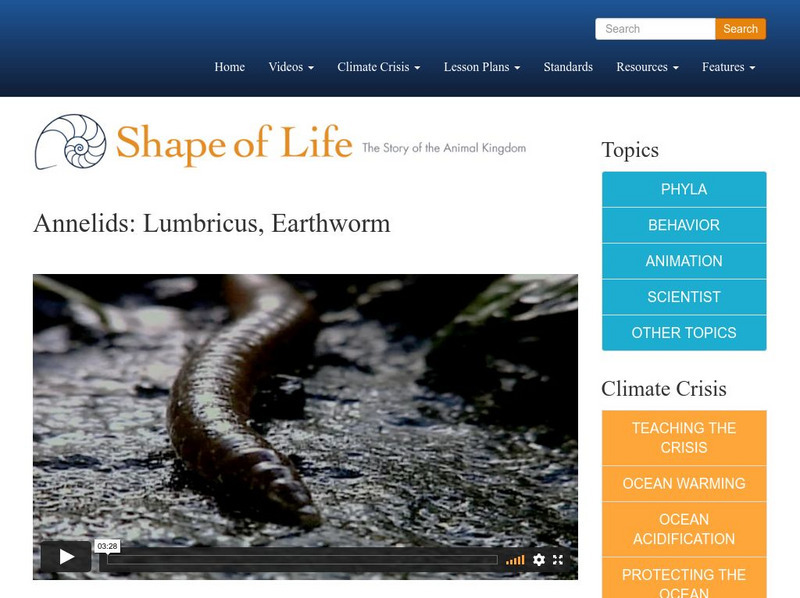Mute the video volume
The image size is (800, 598).
[x=517, y=560]
